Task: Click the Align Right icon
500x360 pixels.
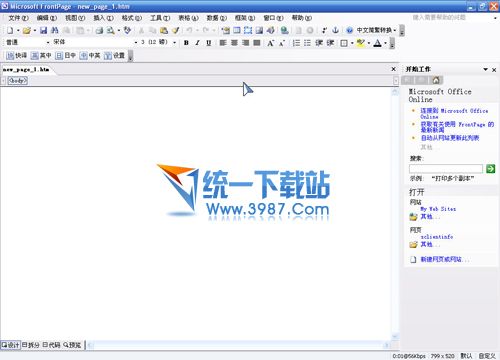Action: pos(246,43)
